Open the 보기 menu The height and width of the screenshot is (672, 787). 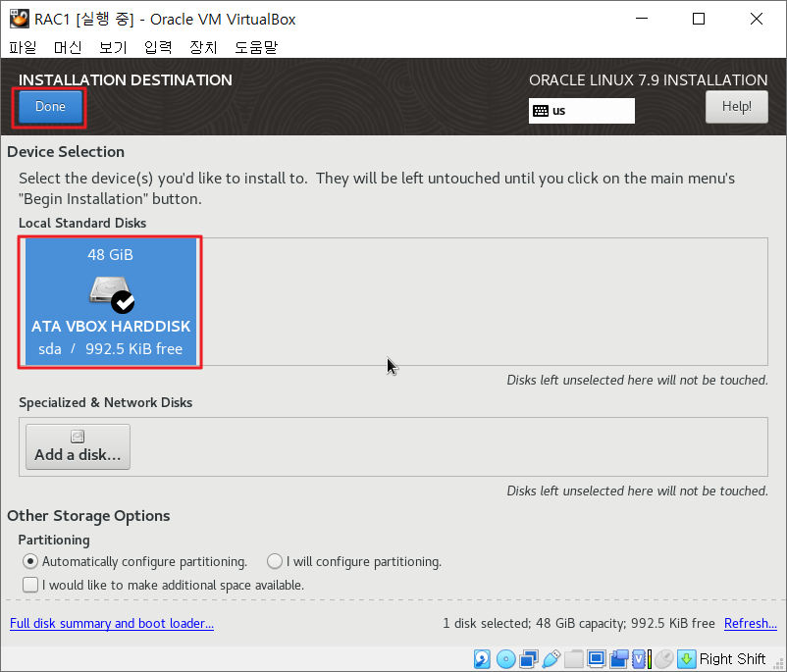(113, 47)
